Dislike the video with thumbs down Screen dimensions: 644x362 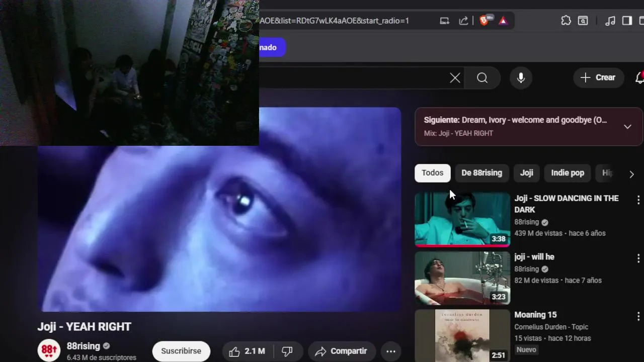[x=287, y=351]
